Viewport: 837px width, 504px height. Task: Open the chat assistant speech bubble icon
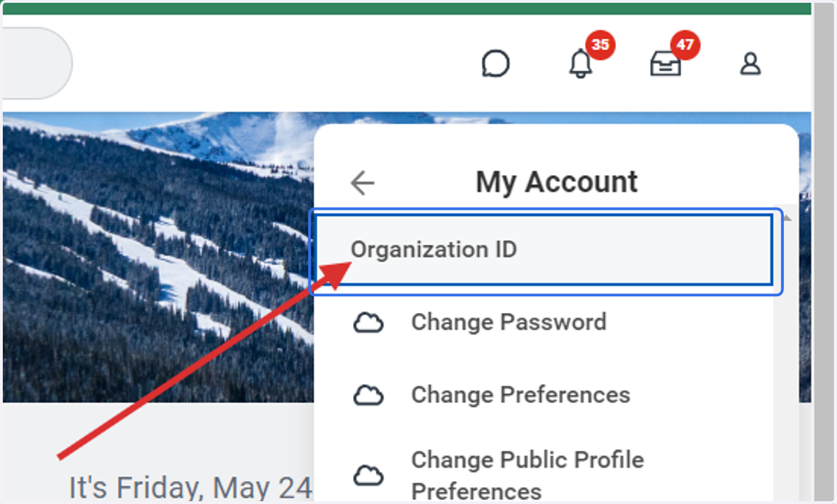click(496, 65)
